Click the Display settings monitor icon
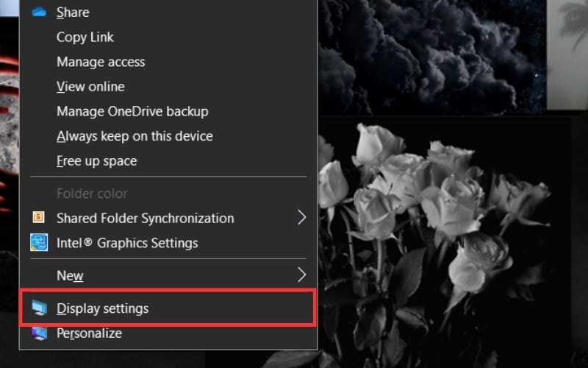Screen dimensions: 588x368 point(40,308)
